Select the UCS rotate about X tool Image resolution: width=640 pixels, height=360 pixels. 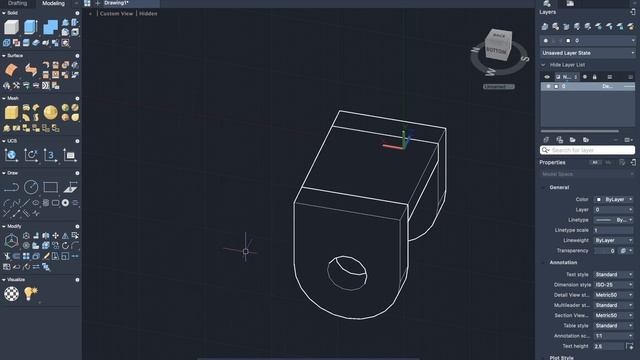pyautogui.click(x=31, y=155)
